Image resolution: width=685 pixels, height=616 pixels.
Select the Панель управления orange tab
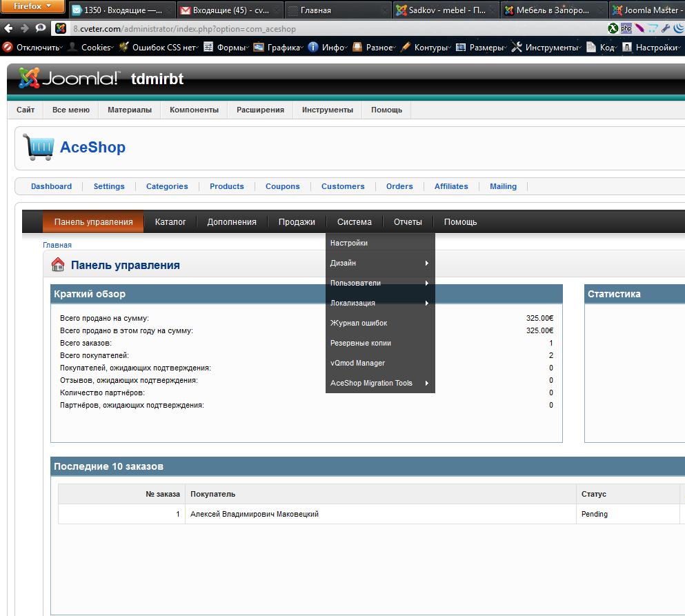click(94, 222)
